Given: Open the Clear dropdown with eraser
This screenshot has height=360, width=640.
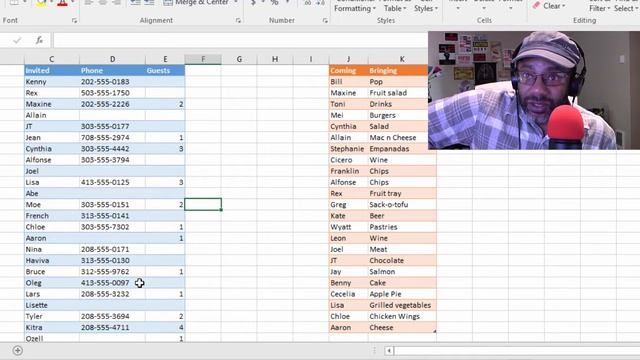Looking at the screenshot, I should click(x=549, y=6).
